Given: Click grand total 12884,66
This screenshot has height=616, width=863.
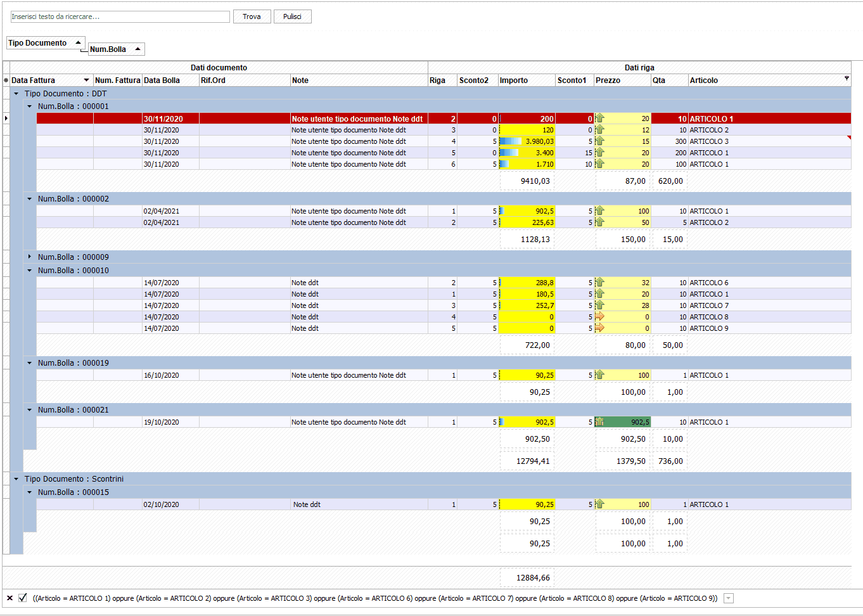Looking at the screenshot, I should pos(527,578).
